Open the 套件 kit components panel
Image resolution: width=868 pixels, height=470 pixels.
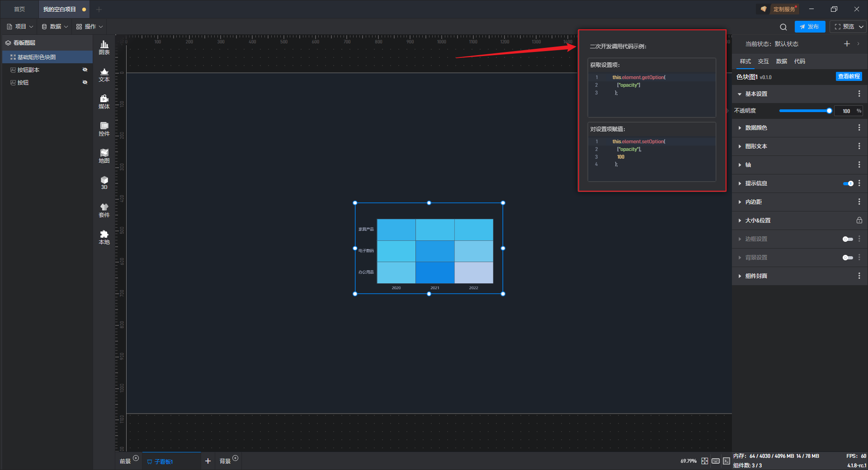pyautogui.click(x=104, y=210)
